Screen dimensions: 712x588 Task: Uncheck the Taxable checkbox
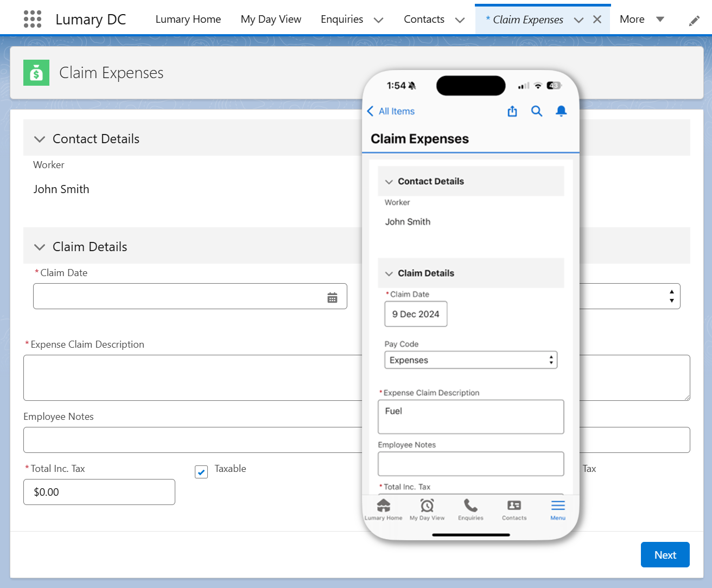(x=201, y=472)
